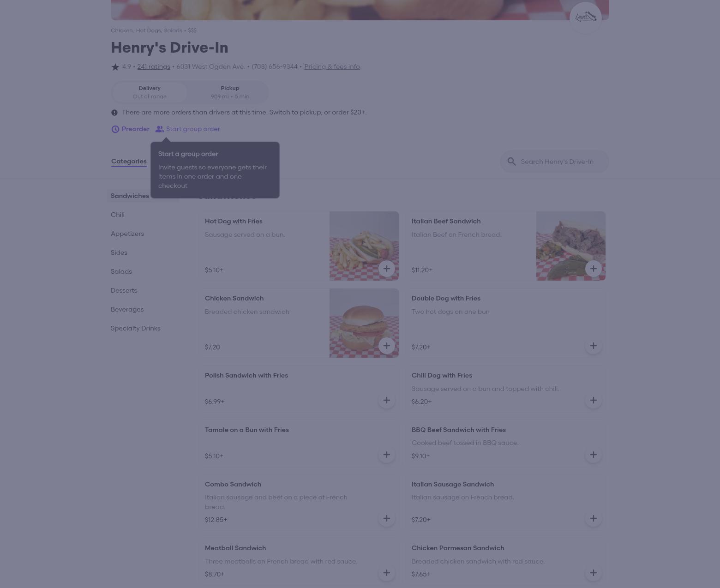Click the $9.10+ price

pyautogui.click(x=420, y=456)
